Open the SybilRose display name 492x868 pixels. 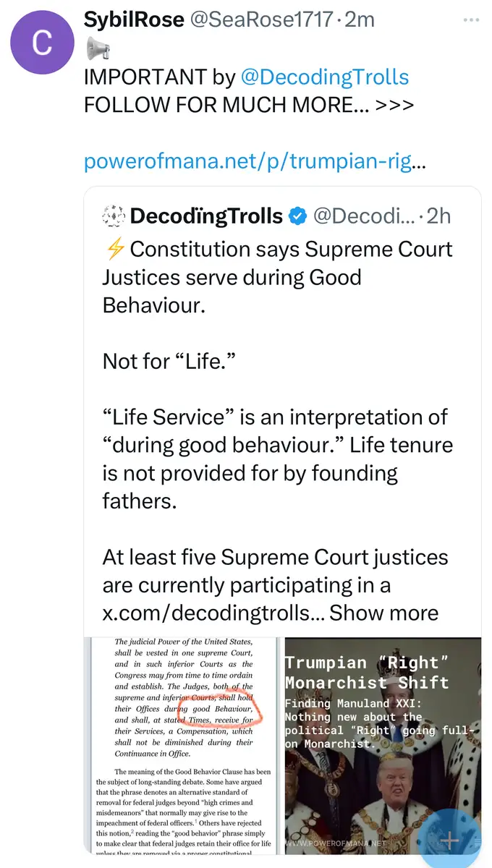(133, 20)
